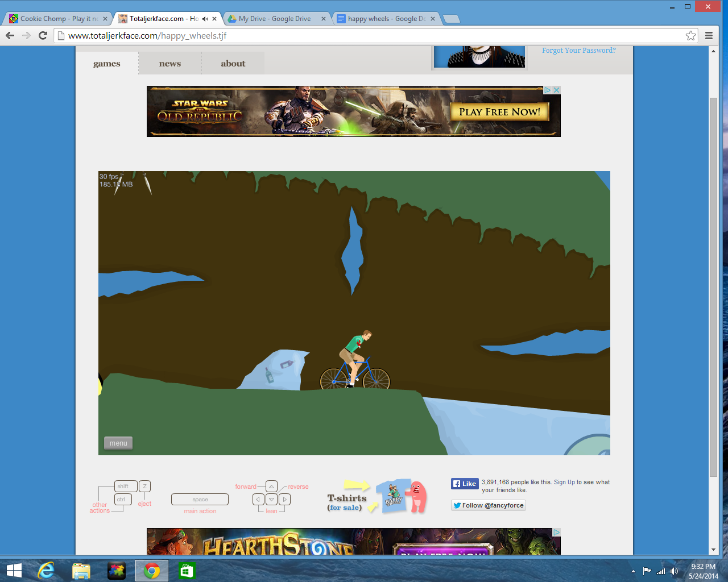728x582 pixels.
Task: Close the Totaljerkface.com tab
Action: tap(214, 19)
